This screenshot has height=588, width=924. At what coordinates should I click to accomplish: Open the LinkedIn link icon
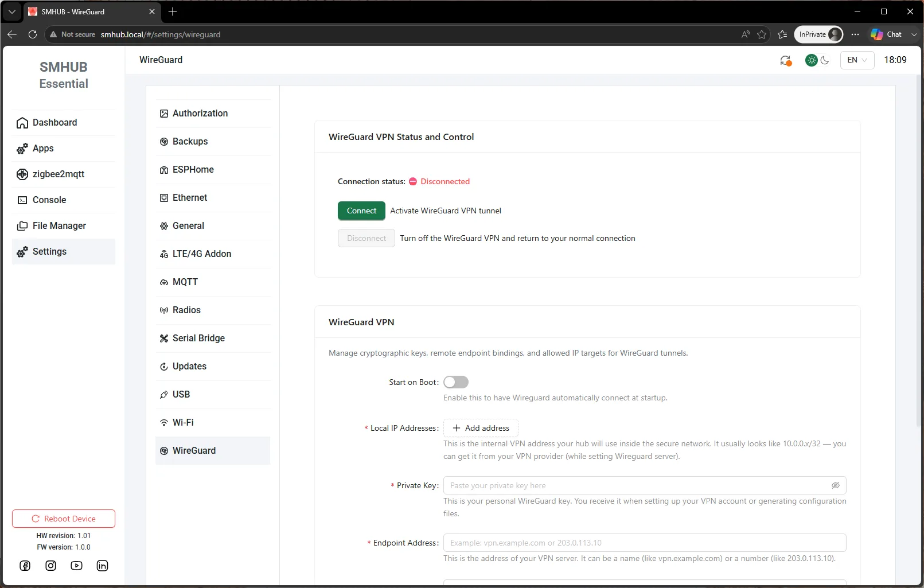pyautogui.click(x=102, y=566)
